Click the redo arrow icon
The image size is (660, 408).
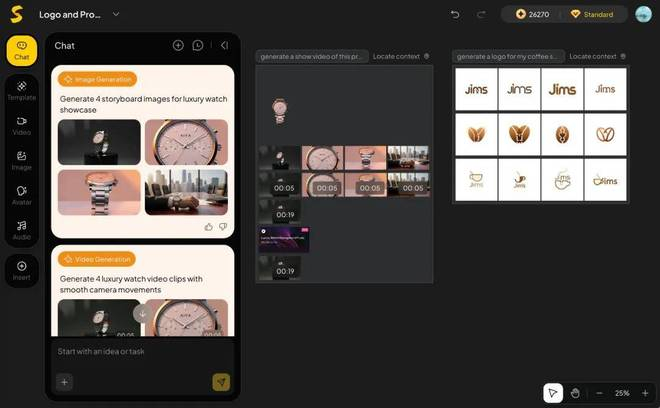tap(481, 15)
